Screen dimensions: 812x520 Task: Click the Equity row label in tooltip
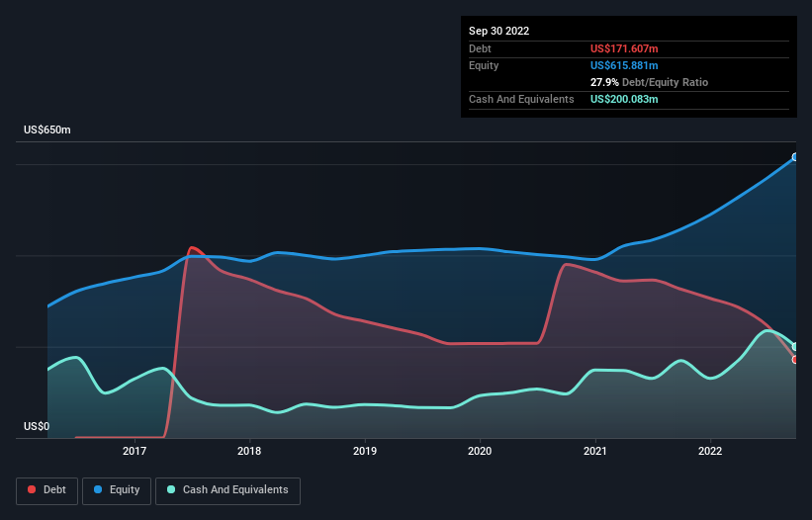tap(484, 65)
